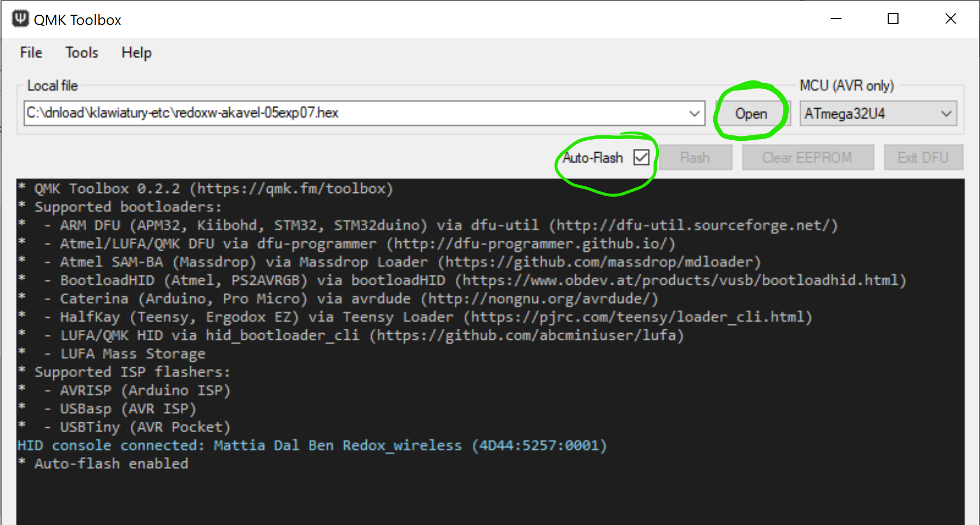Click the massdrop mdloader GitHub URL in the log
980x525 pixels.
pyautogui.click(x=599, y=262)
